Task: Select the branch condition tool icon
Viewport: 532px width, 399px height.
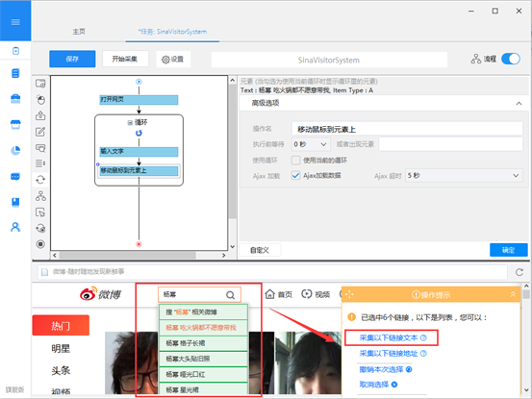Action: coord(40,195)
